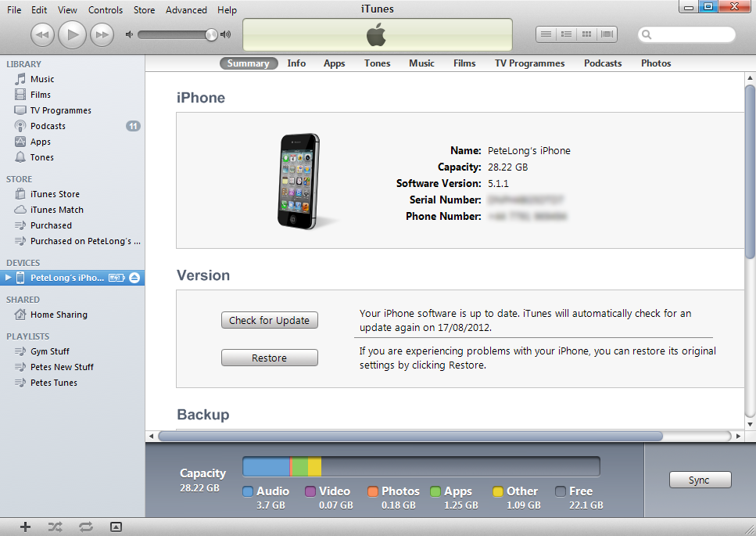The image size is (756, 536).
Task: Click the Apps color swatch
Action: pos(435,491)
